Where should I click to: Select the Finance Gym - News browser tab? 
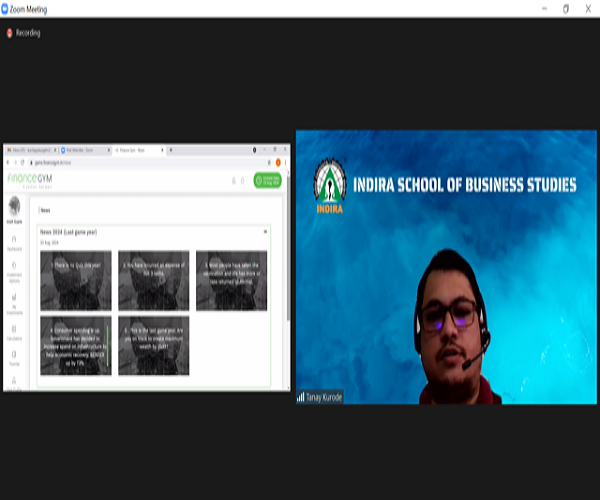137,150
